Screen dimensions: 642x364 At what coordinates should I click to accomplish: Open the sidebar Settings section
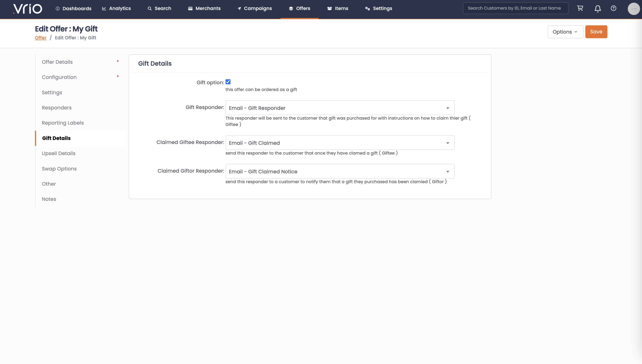click(x=80, y=93)
